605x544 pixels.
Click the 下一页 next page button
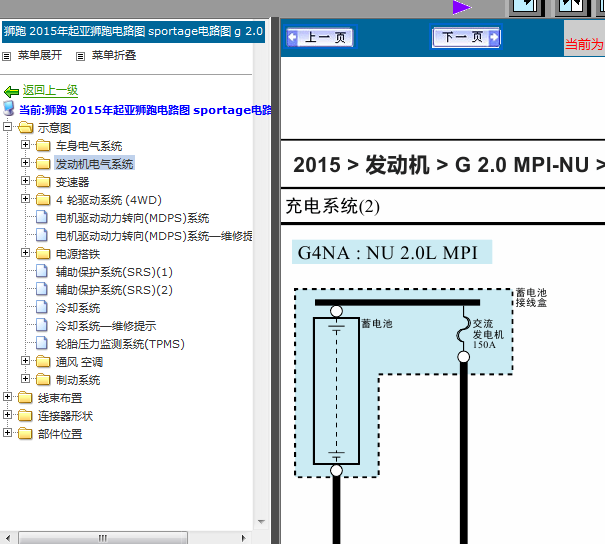(x=466, y=37)
